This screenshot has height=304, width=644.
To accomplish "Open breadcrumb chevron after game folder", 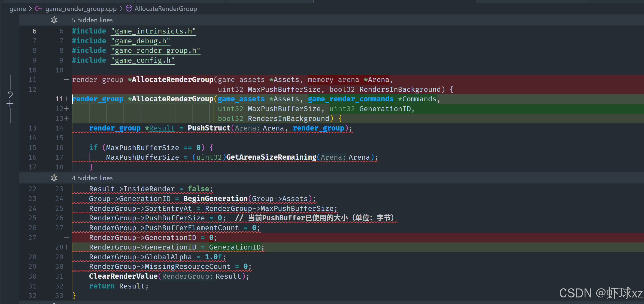I will 30,9.
